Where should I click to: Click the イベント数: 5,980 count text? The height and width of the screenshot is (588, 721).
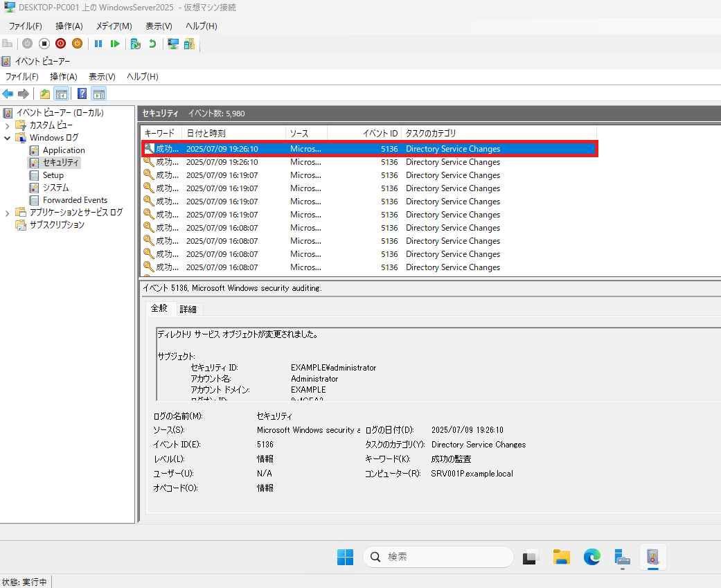[x=217, y=114]
